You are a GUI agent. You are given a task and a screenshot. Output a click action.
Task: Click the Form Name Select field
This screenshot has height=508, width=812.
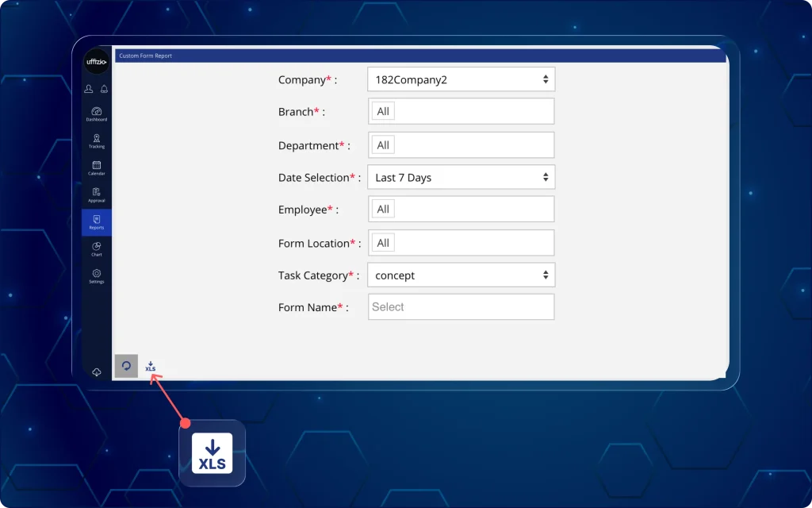(461, 307)
